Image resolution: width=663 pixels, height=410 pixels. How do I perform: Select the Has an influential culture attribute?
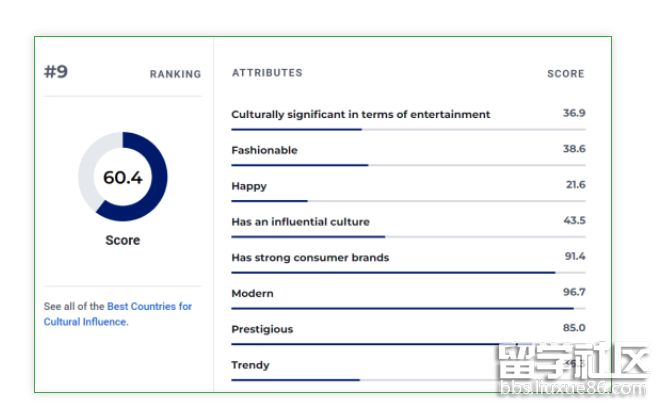point(300,222)
